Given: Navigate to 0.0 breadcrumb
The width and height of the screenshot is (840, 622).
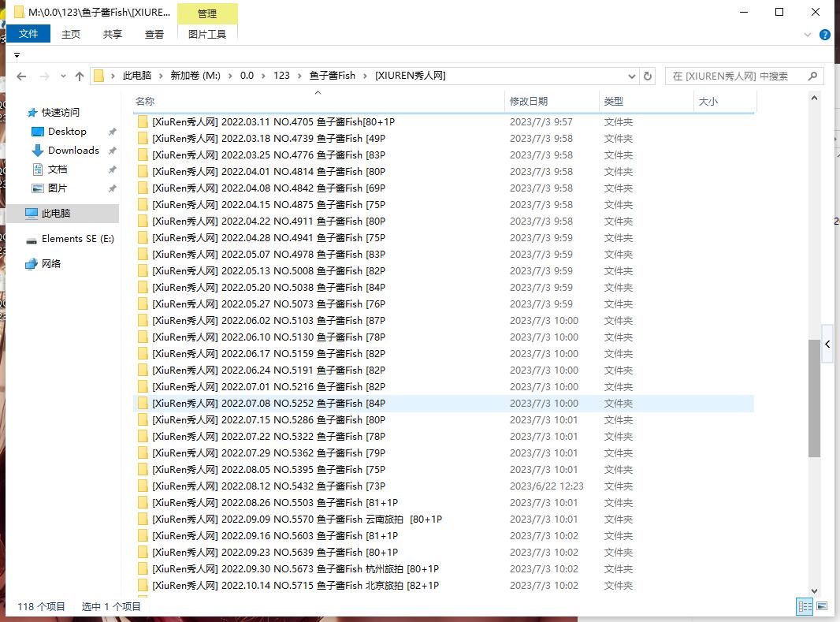Looking at the screenshot, I should pos(247,76).
